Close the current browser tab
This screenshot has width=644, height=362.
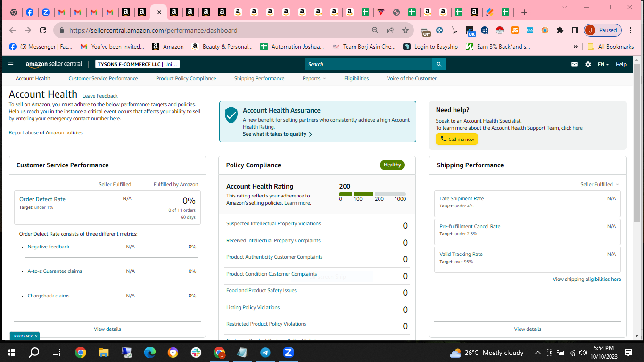coord(159,12)
